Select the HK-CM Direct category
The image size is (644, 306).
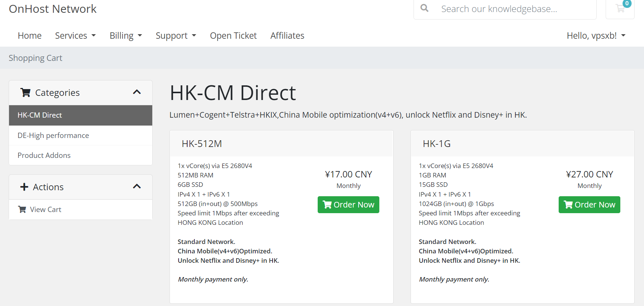pyautogui.click(x=80, y=115)
